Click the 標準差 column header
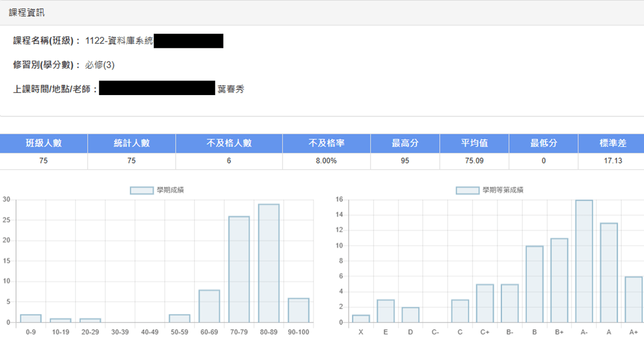This screenshot has height=338, width=644. [x=611, y=143]
